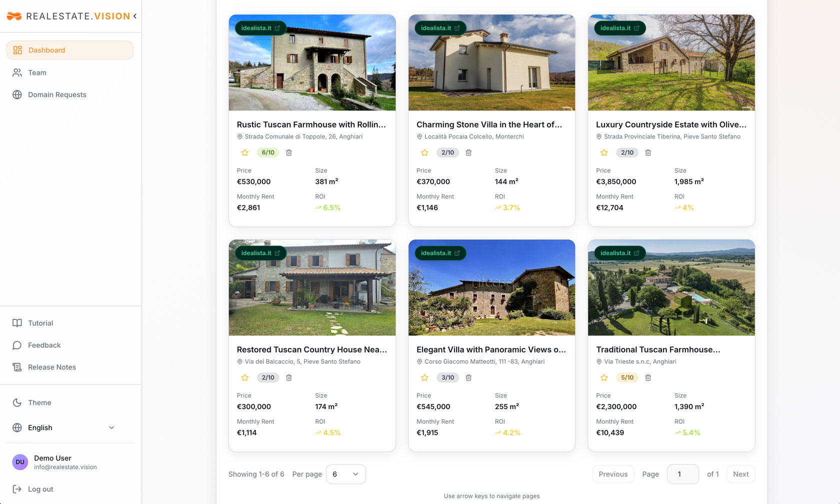840x504 pixels.
Task: Click the Previous page button
Action: click(613, 474)
